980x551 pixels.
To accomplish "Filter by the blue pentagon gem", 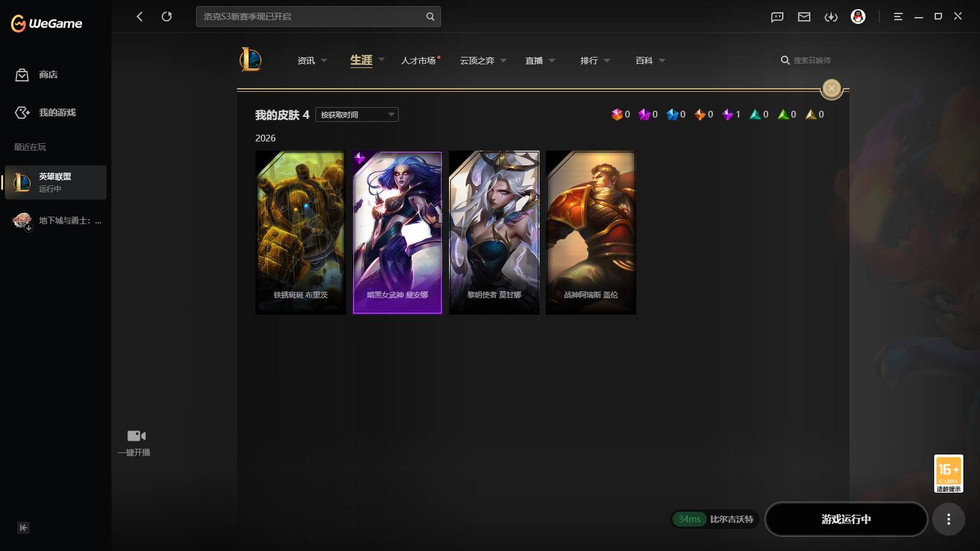I will (x=673, y=114).
